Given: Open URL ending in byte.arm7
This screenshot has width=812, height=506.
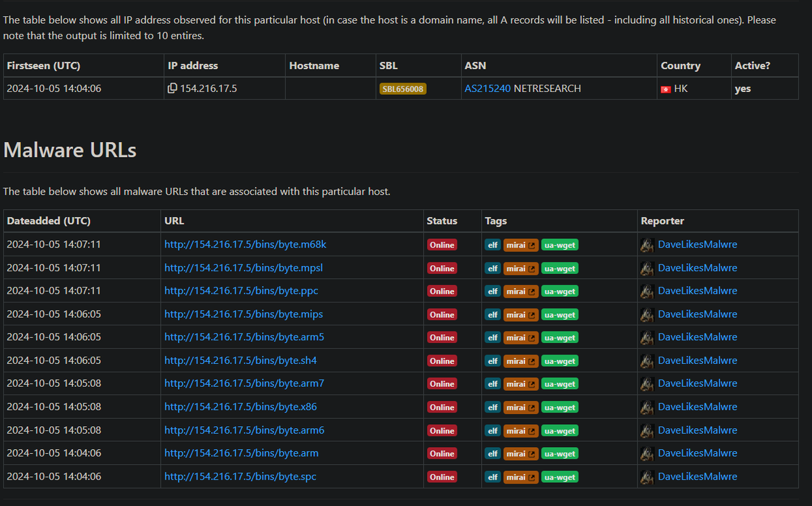Looking at the screenshot, I should [244, 384].
